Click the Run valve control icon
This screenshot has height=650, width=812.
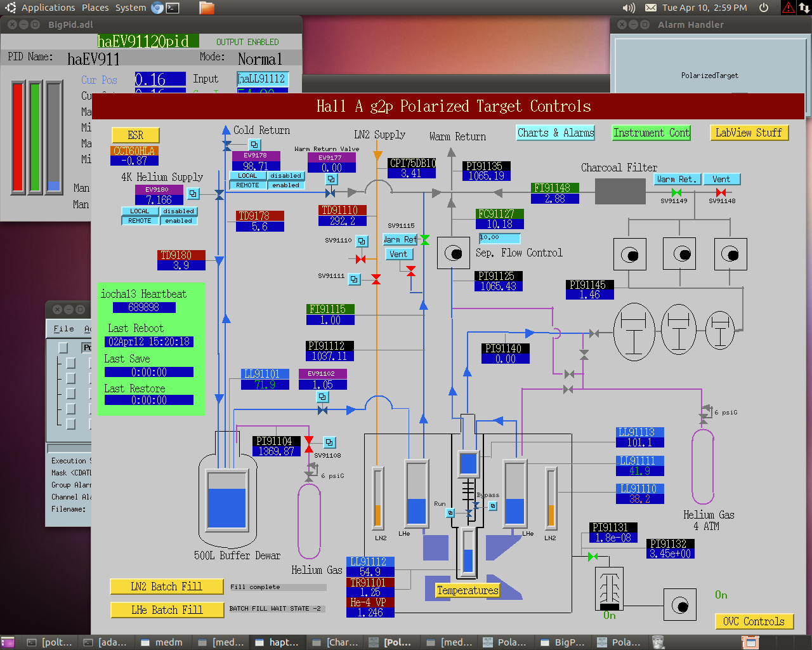tap(450, 513)
